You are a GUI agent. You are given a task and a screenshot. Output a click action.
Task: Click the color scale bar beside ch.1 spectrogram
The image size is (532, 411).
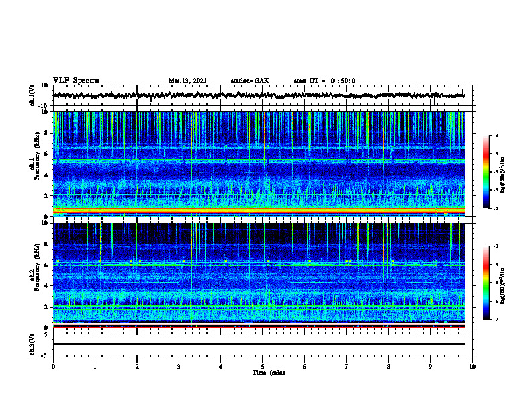click(x=486, y=172)
